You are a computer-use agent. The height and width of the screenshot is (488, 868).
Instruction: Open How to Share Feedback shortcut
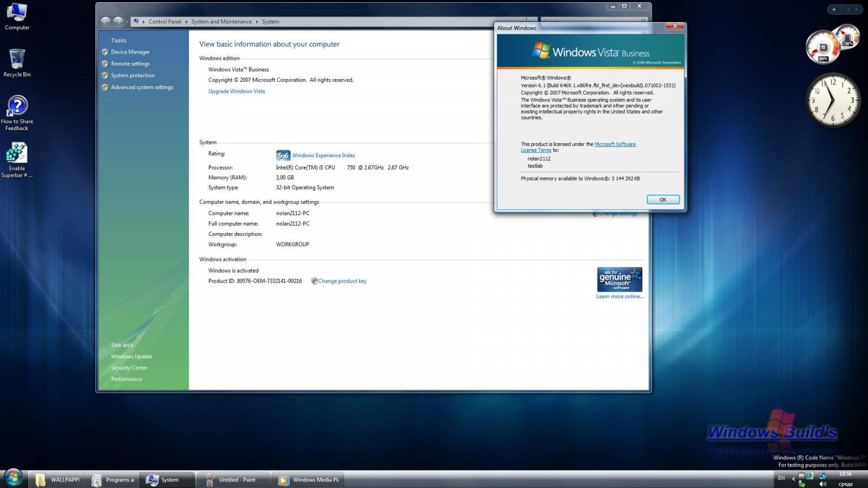coord(17,113)
